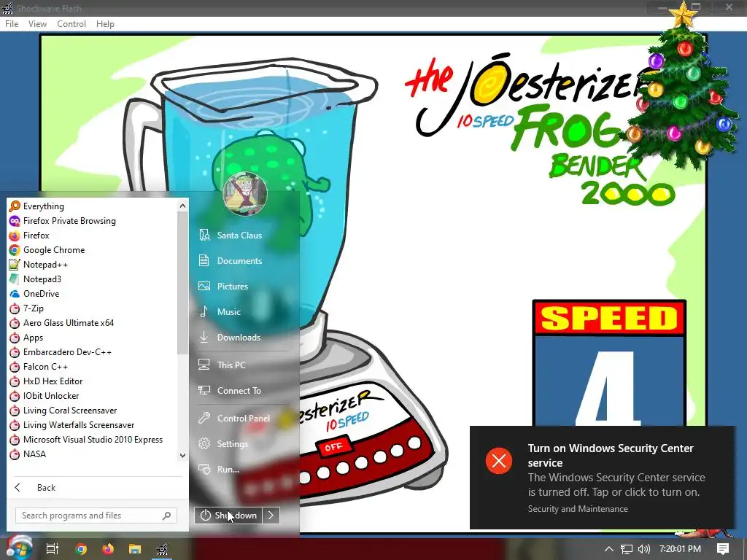Click the user avatar picture
This screenshot has width=747, height=560.
tap(245, 194)
